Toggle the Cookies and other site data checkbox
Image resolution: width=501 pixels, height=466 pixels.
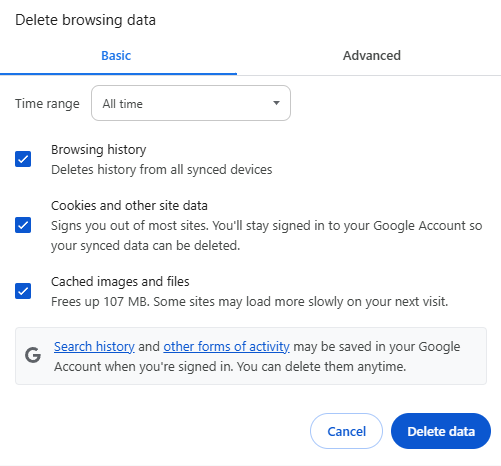tap(23, 225)
